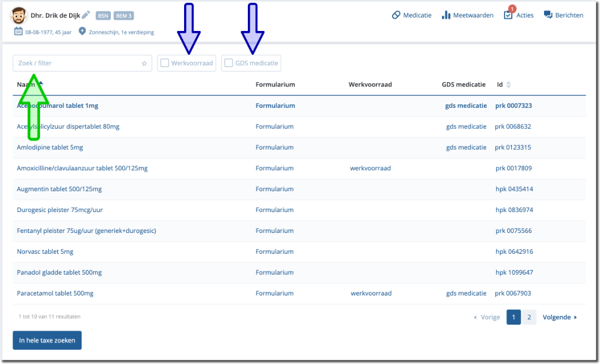Go to Volgende page
The image size is (600, 364).
coord(559,318)
